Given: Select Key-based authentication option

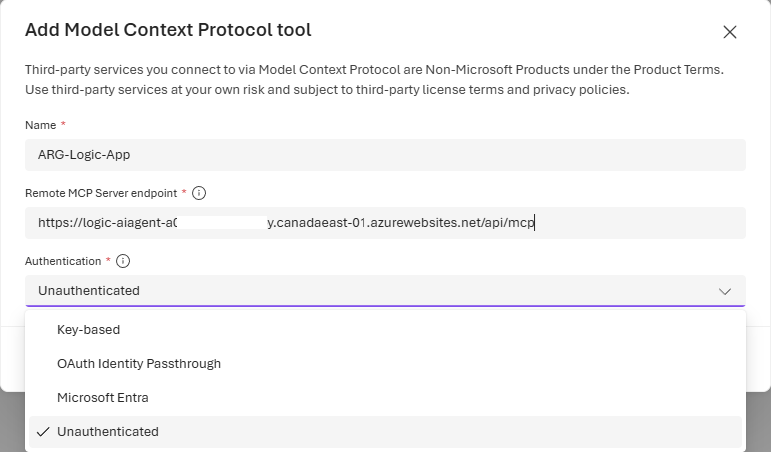Looking at the screenshot, I should coord(88,329).
